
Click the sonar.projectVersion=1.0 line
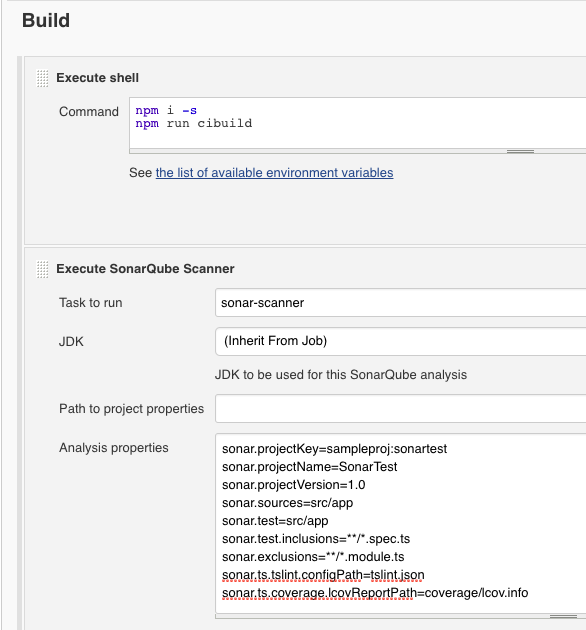pos(293,485)
